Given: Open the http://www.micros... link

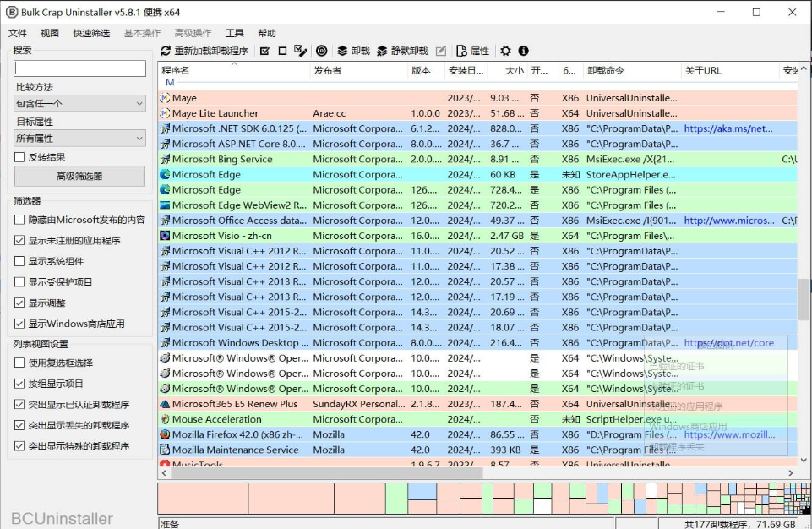Looking at the screenshot, I should 729,221.
